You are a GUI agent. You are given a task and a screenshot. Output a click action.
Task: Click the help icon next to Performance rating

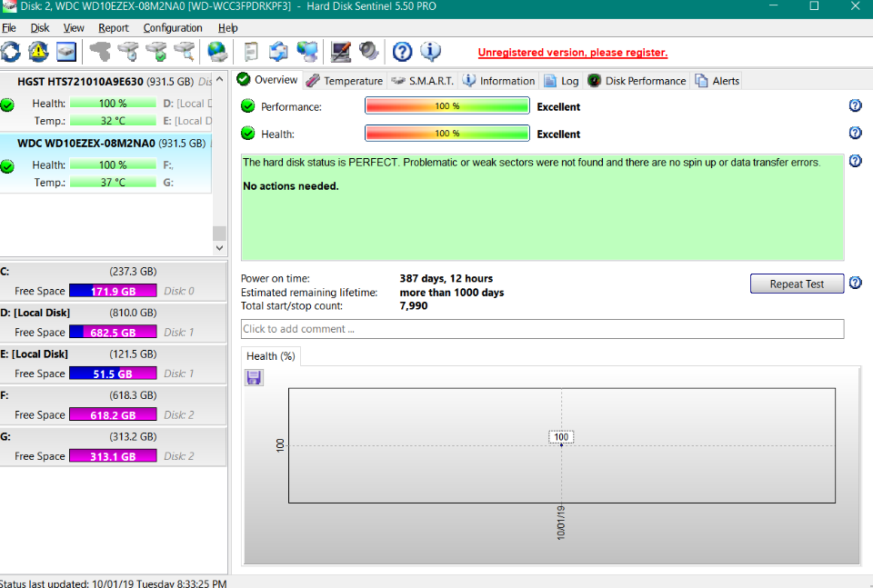tap(855, 106)
